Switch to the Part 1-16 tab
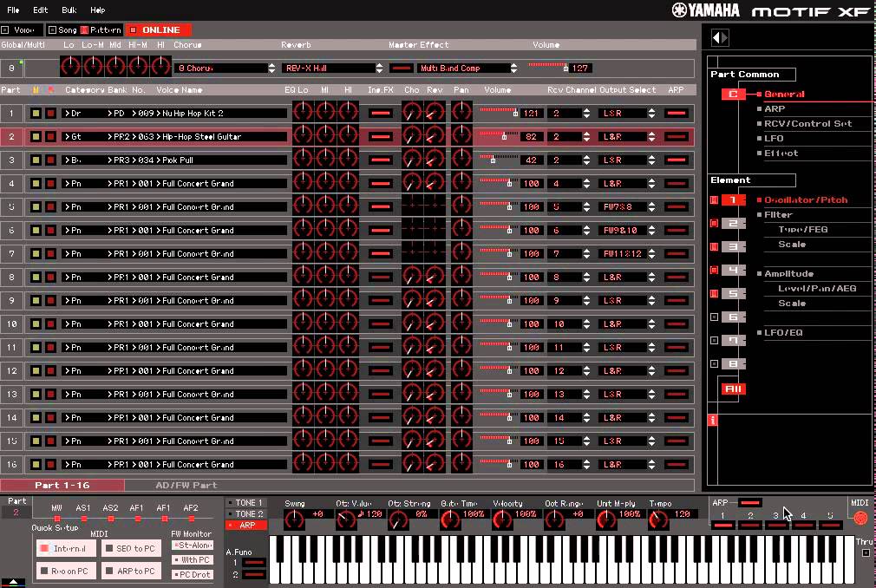876x588 pixels. (x=62, y=485)
